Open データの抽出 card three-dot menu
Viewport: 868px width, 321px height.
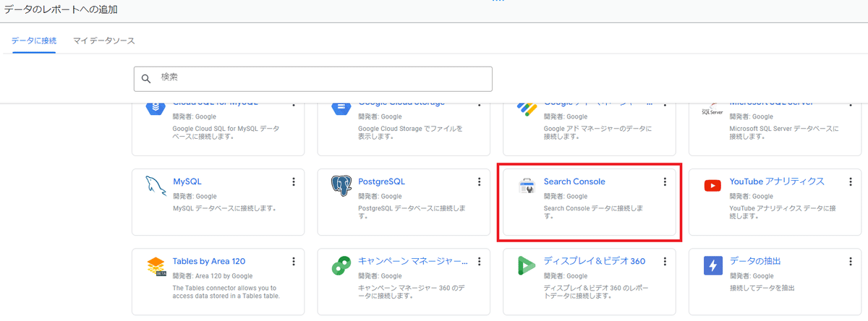point(850,262)
